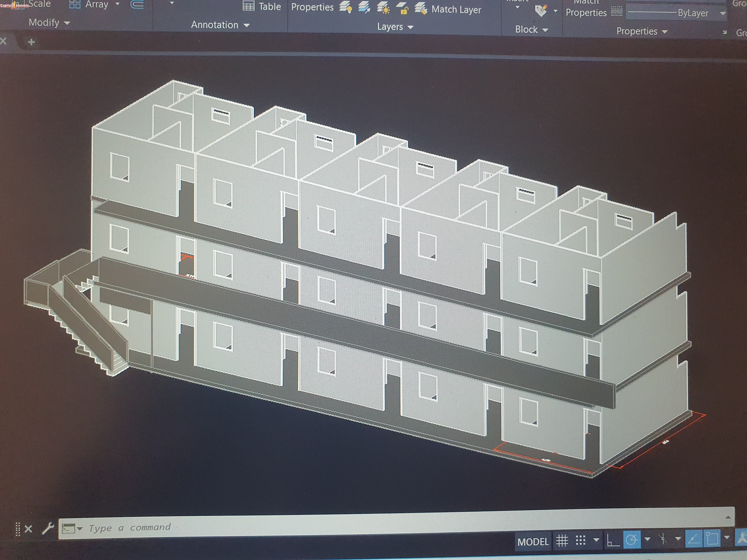
Task: Click the layer freeze sun icon
Action: point(383,8)
